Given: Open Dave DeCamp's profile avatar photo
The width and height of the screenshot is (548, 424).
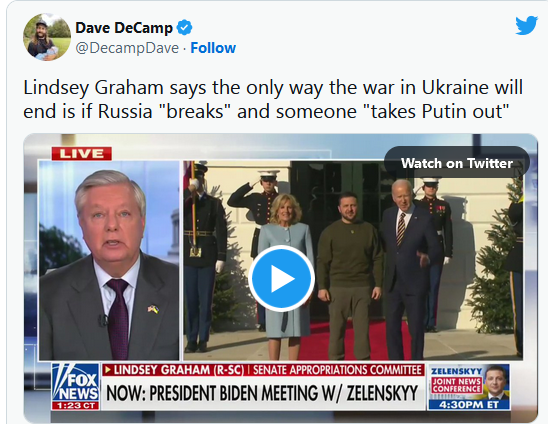Looking at the screenshot, I should coord(47,37).
